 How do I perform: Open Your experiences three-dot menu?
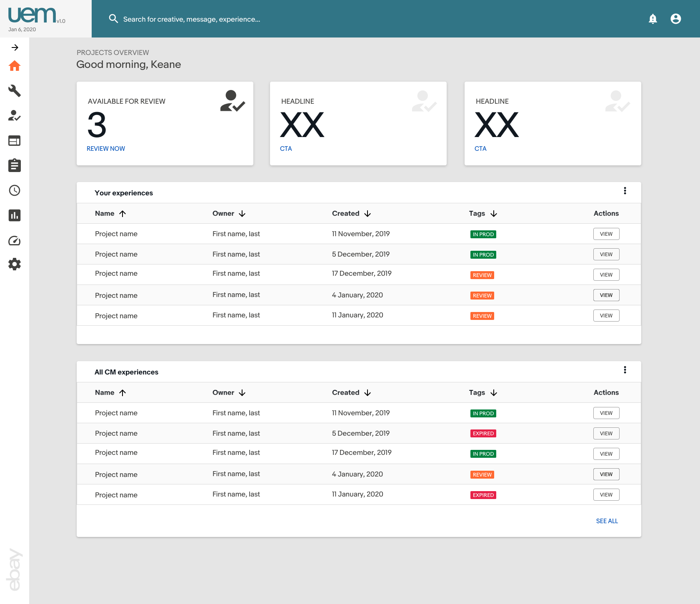625,191
